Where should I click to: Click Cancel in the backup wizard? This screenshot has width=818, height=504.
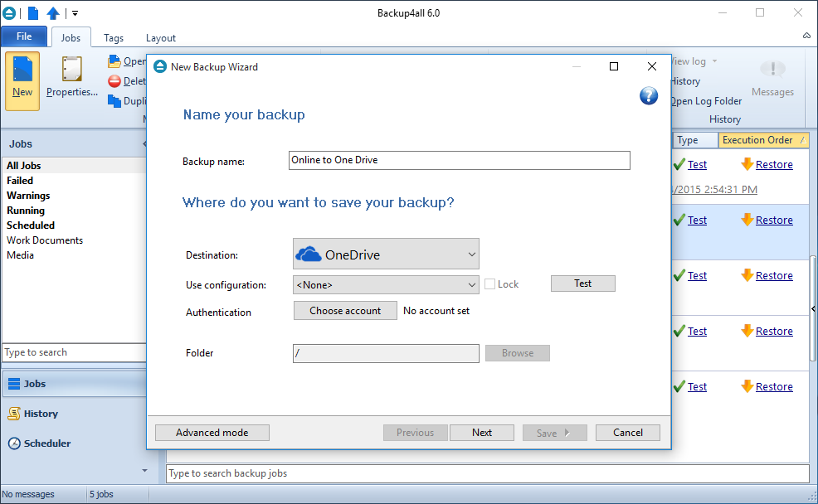point(627,433)
